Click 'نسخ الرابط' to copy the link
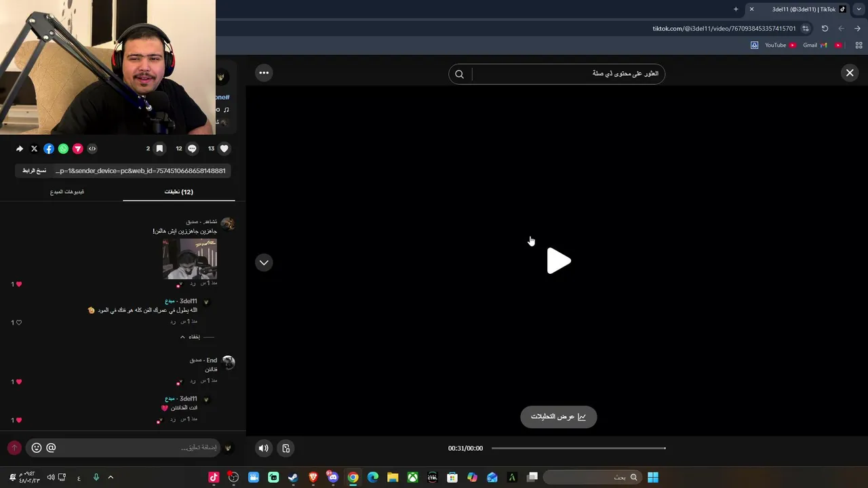This screenshot has width=868, height=488. pos(35,171)
